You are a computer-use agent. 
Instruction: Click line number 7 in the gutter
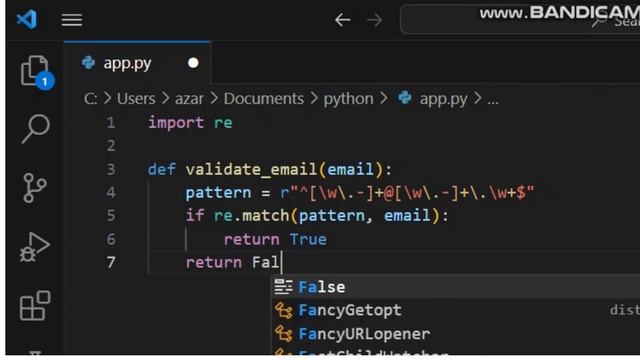(x=111, y=262)
